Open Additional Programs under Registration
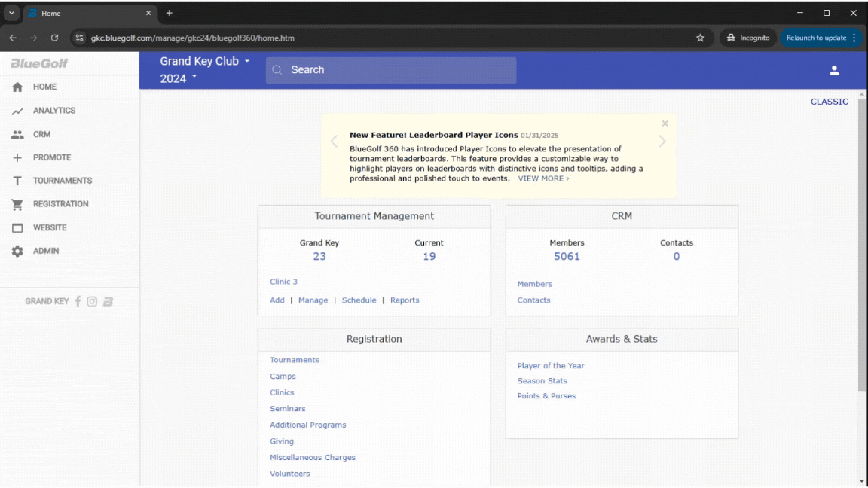 point(307,425)
